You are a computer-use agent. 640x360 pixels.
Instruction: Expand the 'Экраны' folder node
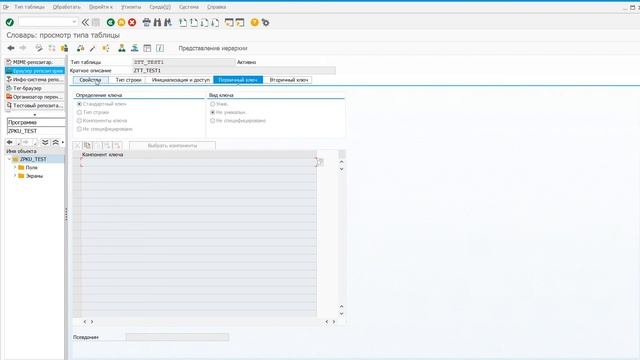15,176
